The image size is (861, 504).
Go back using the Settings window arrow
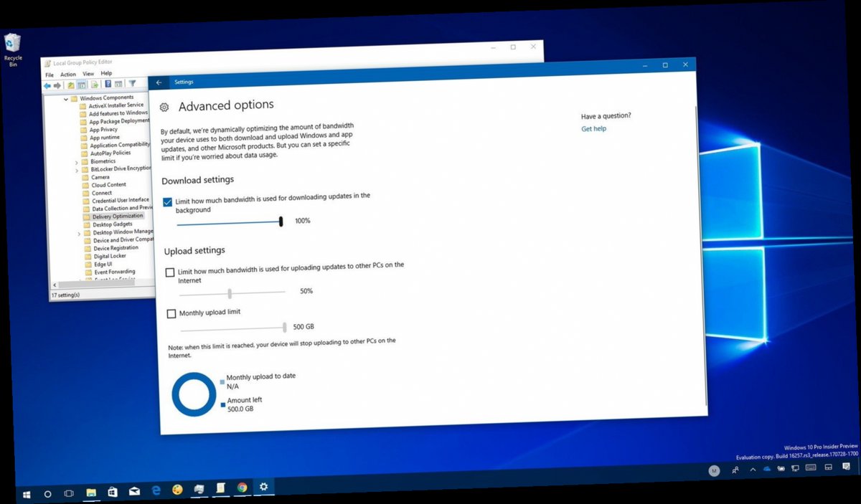point(159,82)
